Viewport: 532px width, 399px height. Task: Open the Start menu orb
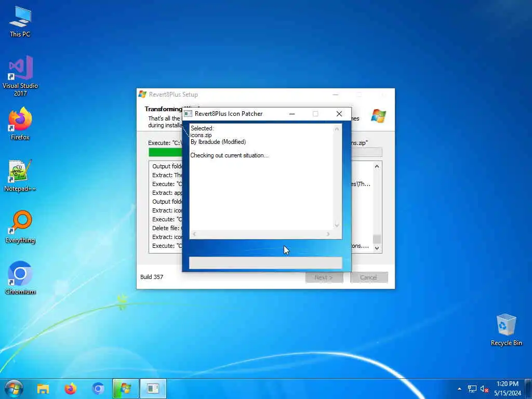14,389
